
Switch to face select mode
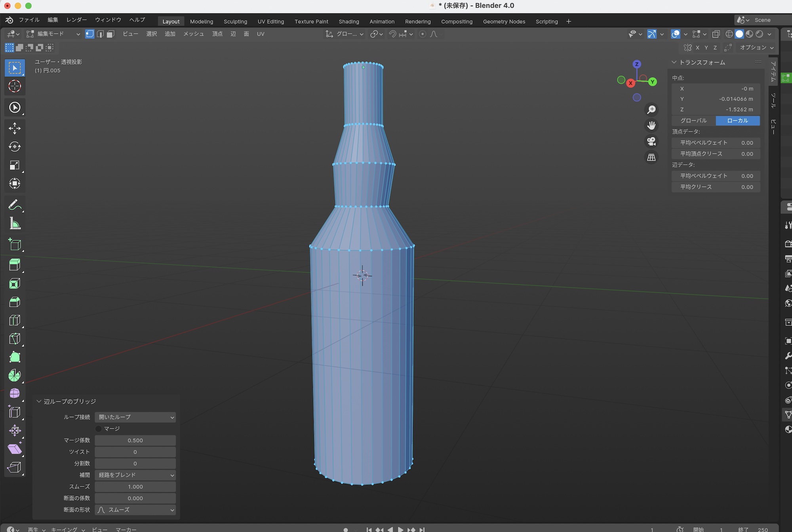(111, 34)
